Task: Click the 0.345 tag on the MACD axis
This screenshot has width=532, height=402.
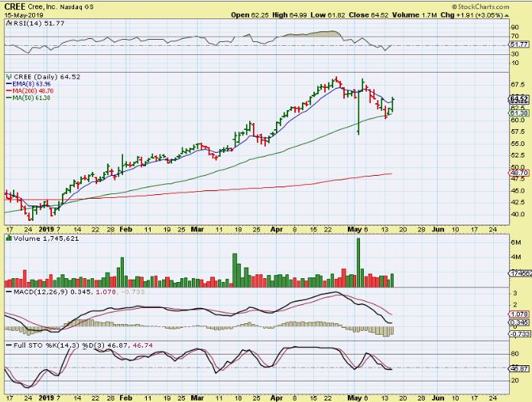Action: point(519,323)
